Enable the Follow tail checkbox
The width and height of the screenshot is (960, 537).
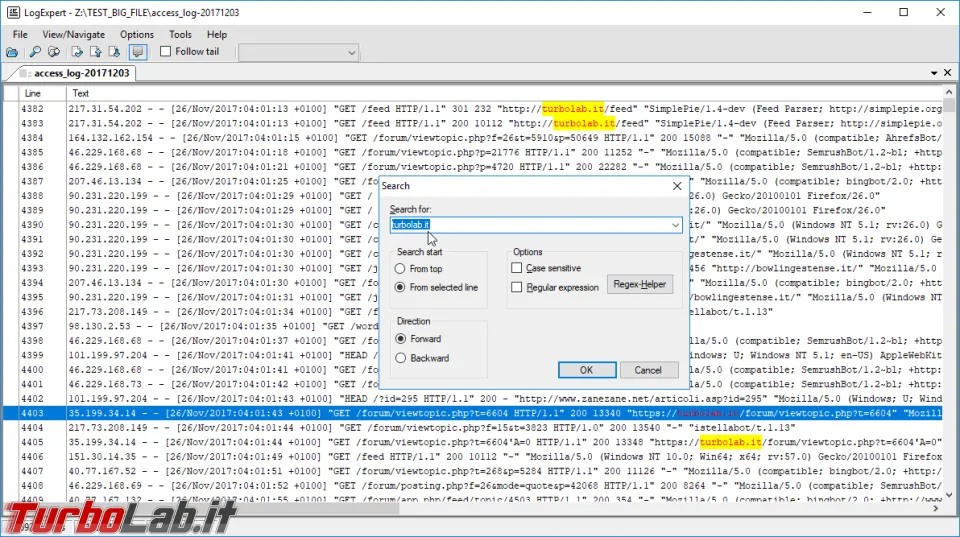click(x=165, y=51)
